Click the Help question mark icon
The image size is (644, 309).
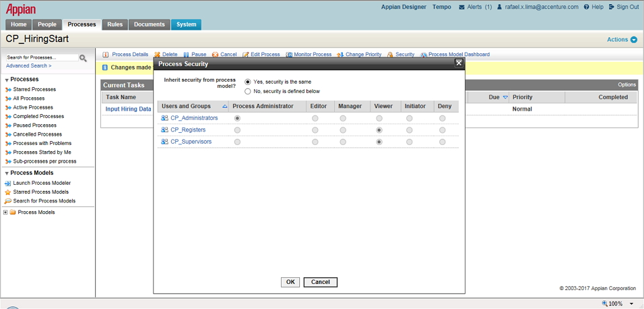coord(587,7)
